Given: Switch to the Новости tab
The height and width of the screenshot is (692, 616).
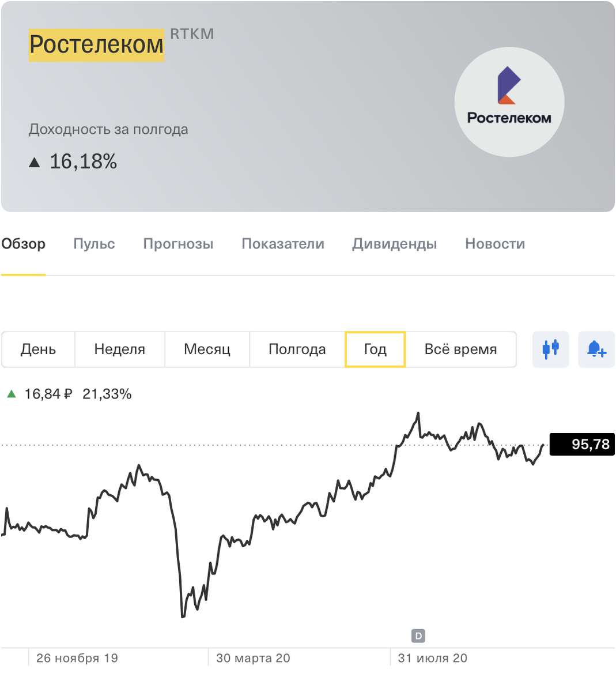Looking at the screenshot, I should (x=494, y=243).
